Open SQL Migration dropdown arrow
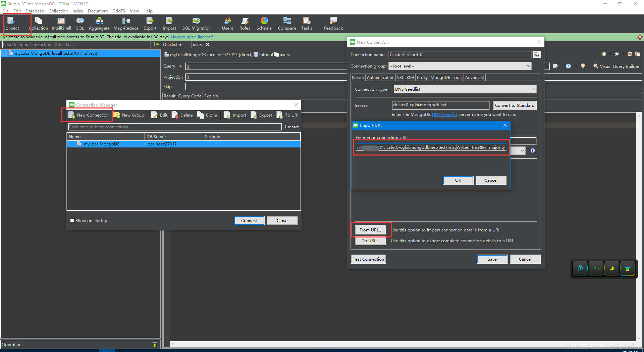This screenshot has height=352, width=644. pos(216,24)
